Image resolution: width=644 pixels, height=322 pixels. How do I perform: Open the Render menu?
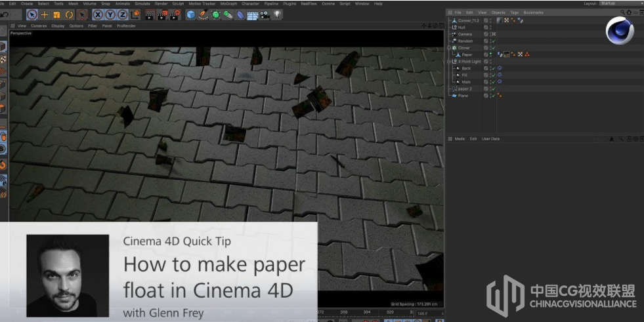pyautogui.click(x=161, y=4)
